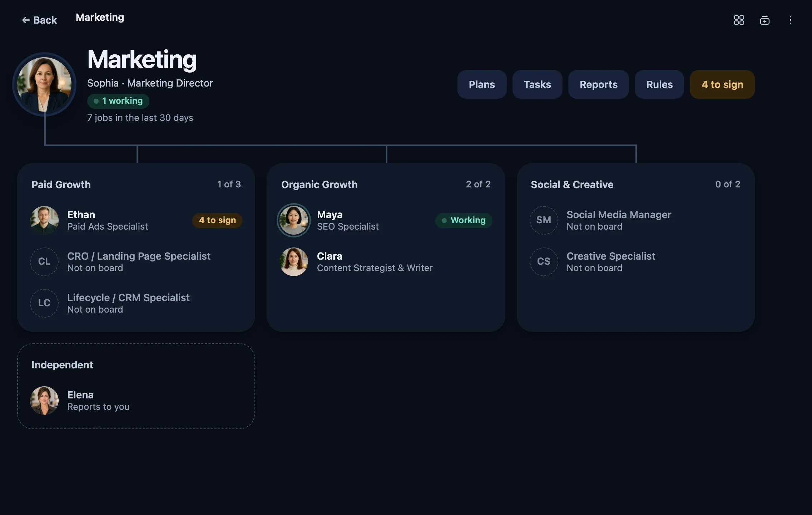The height and width of the screenshot is (515, 812).
Task: Click Maya's avatar photo
Action: (x=294, y=220)
